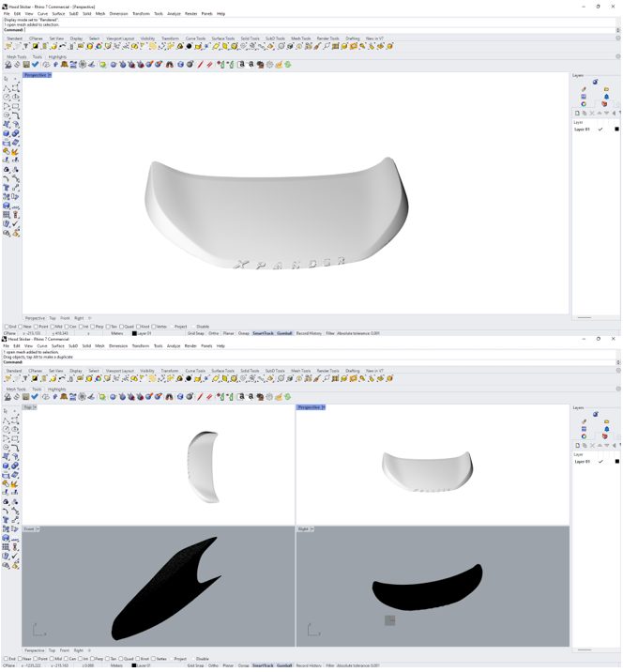The image size is (623, 672).
Task: Open Front viewport title dropdown in lower window
Action: 38,529
